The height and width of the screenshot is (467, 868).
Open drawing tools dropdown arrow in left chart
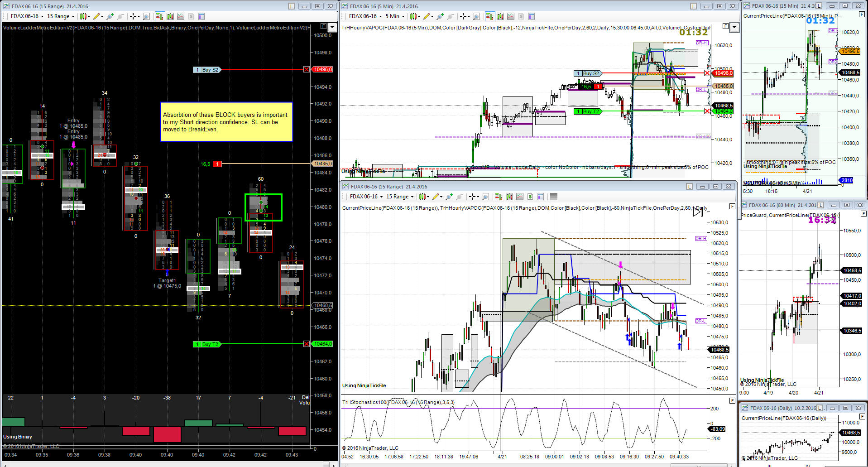coord(102,17)
